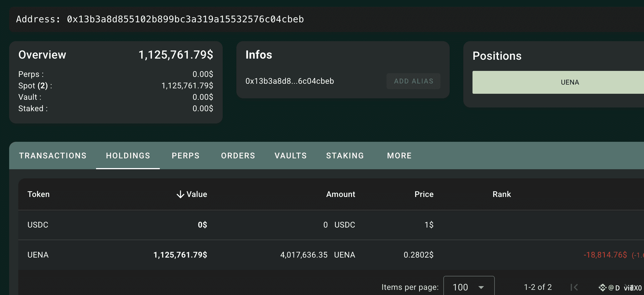Open the Staking tab
Viewport: 644px width, 295px height.
click(345, 156)
